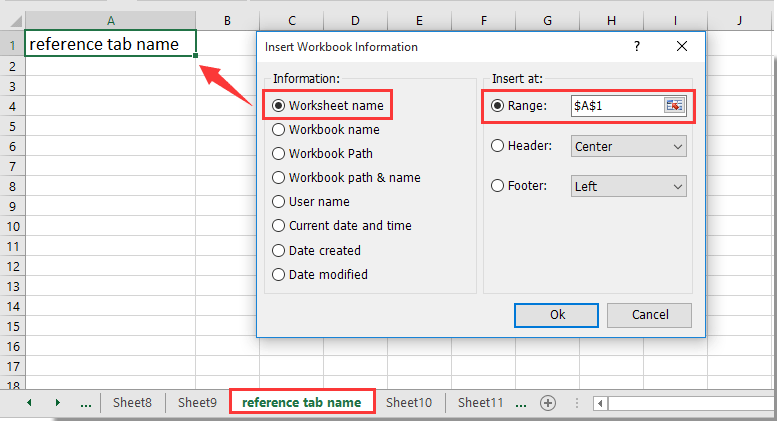
Task: Click the Range input field with $A$1
Action: tap(615, 106)
